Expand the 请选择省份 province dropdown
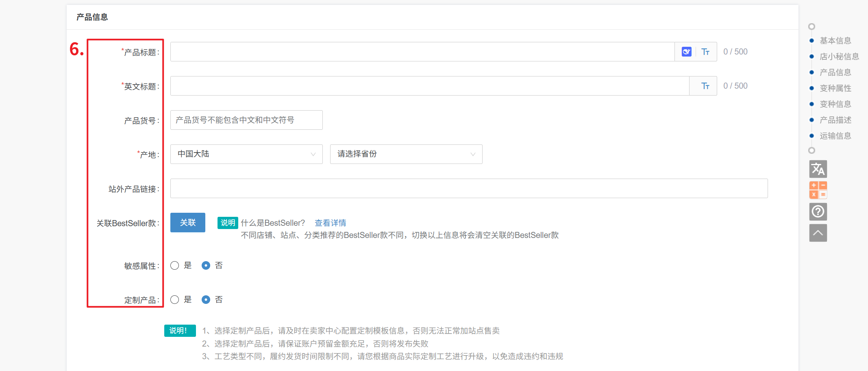 pos(406,154)
